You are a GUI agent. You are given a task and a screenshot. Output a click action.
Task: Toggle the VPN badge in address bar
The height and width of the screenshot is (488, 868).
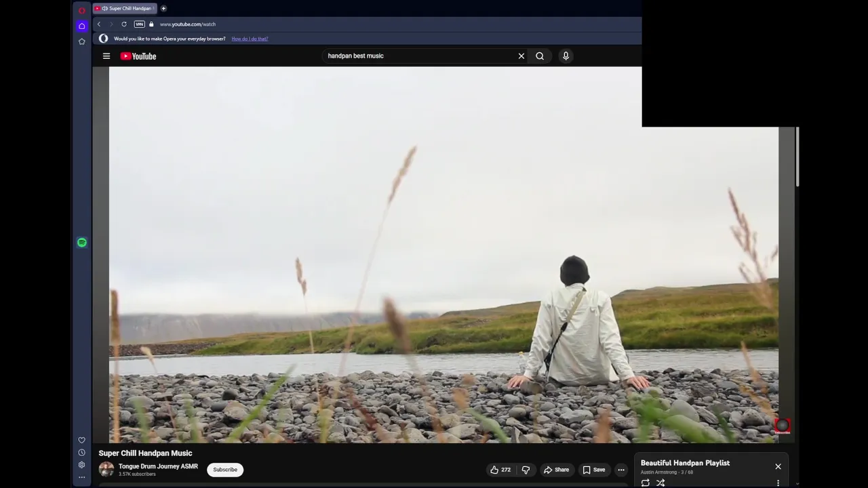tap(139, 24)
